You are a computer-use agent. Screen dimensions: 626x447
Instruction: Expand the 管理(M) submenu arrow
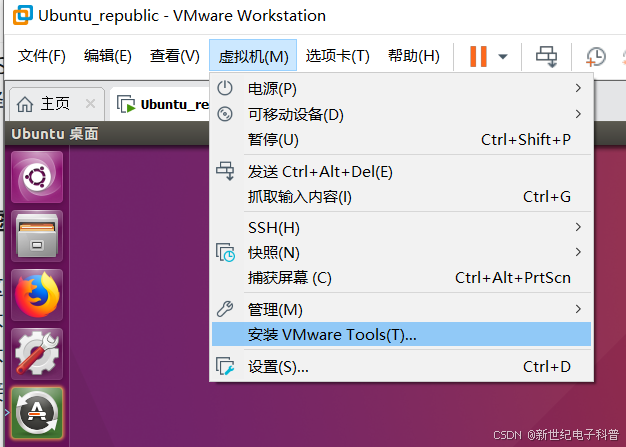578,309
